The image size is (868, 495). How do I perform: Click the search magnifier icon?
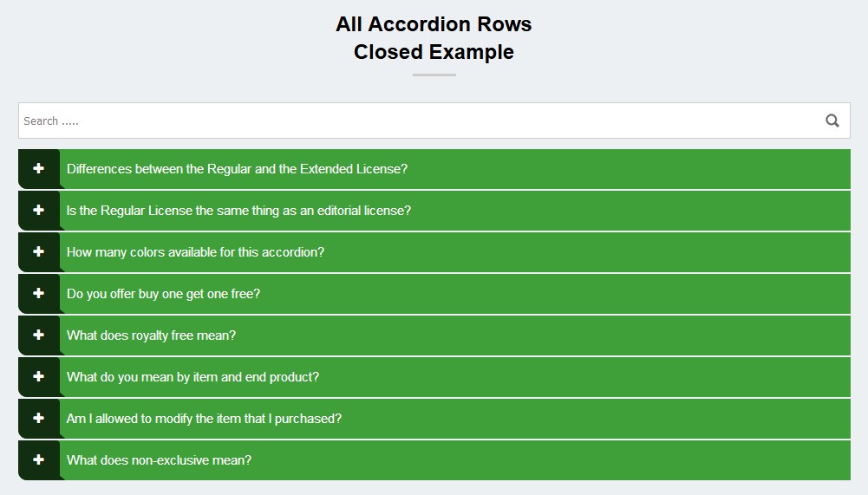pyautogui.click(x=832, y=120)
